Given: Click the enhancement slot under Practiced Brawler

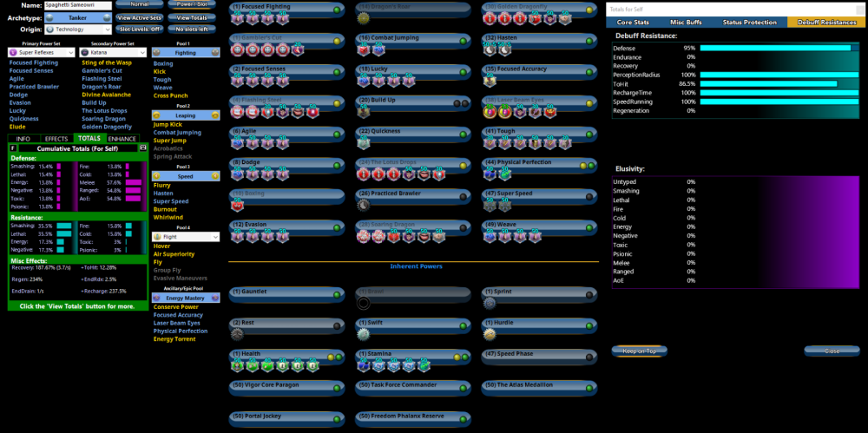Looking at the screenshot, I should click(364, 206).
